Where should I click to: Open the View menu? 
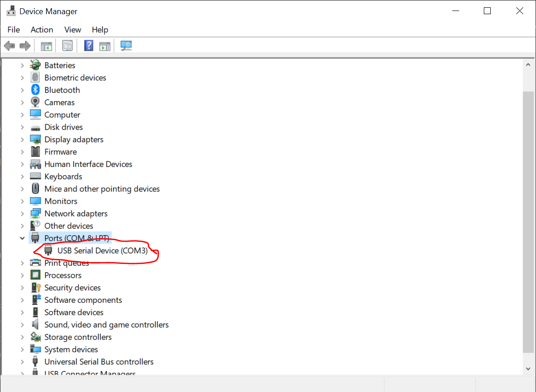point(72,30)
